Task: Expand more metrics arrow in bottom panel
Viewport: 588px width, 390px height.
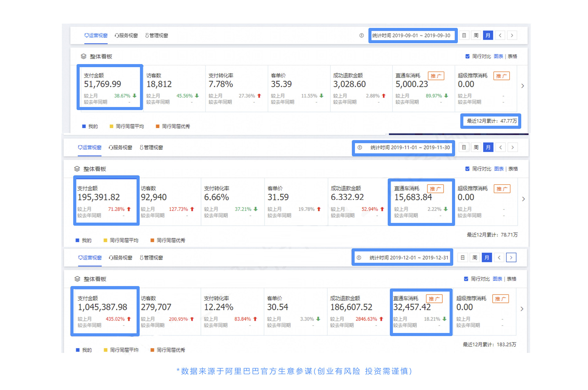Action: (x=522, y=309)
